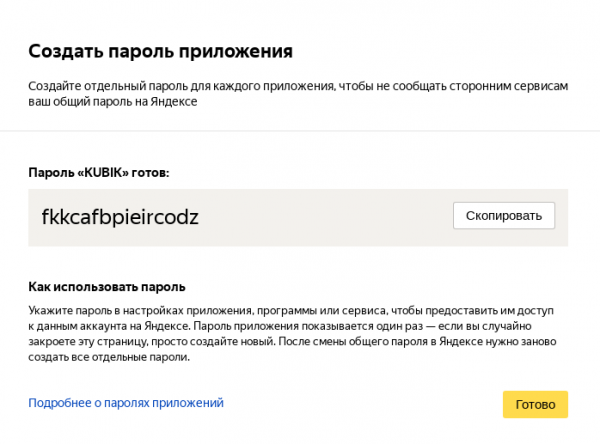Click blank space between the link and Готово
This screenshot has height=444, width=600.
click(x=360, y=404)
